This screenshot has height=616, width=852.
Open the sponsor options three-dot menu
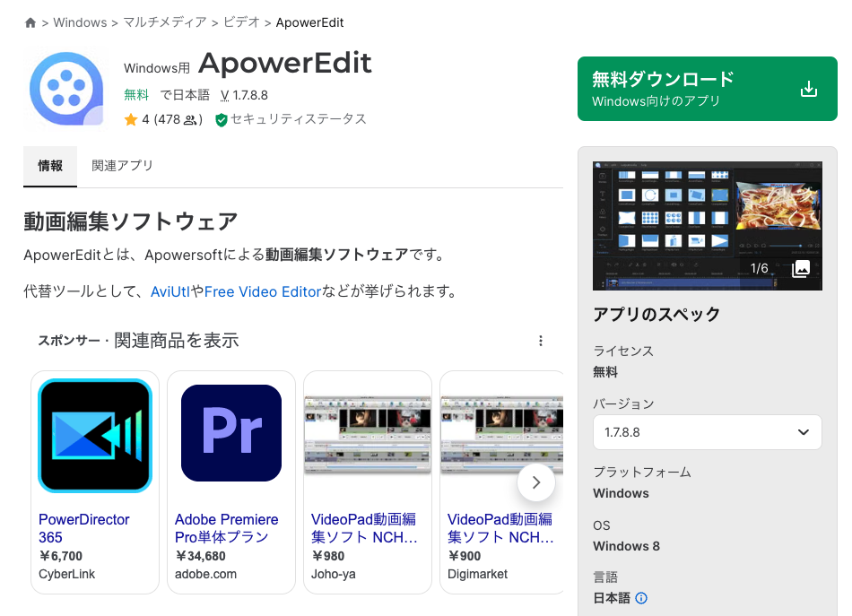pyautogui.click(x=540, y=341)
